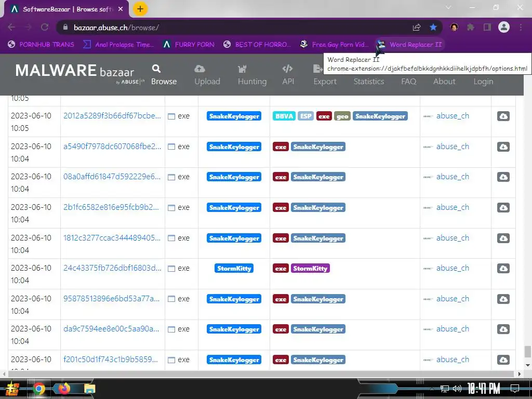
Task: Click the purple StormKitty tag
Action: click(x=310, y=269)
